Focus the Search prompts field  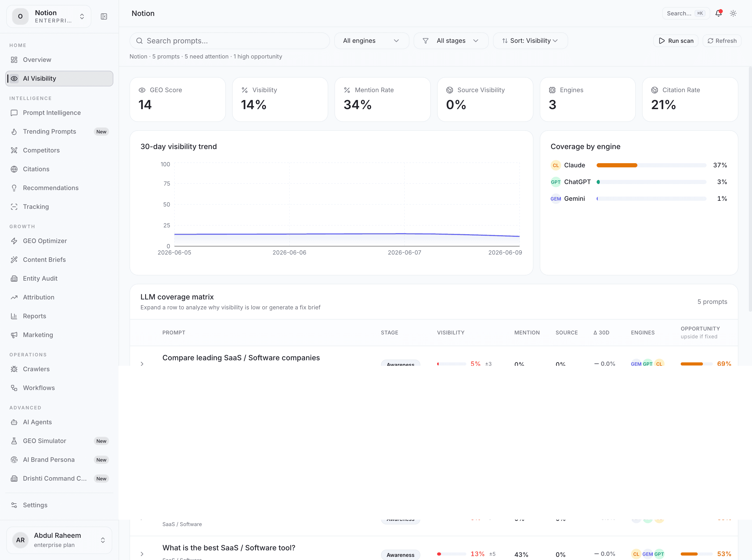[230, 41]
